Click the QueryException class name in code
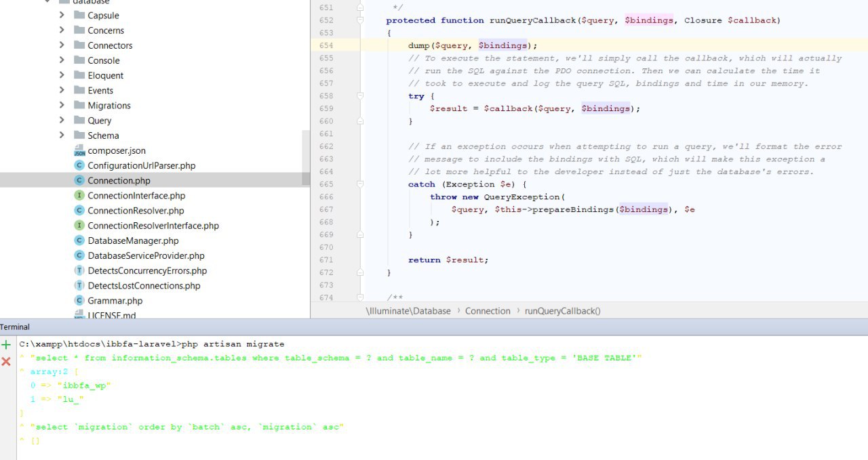 [521, 196]
